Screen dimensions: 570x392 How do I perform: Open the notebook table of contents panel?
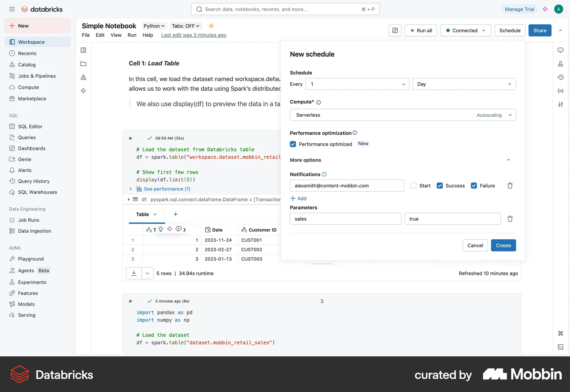coord(83,50)
